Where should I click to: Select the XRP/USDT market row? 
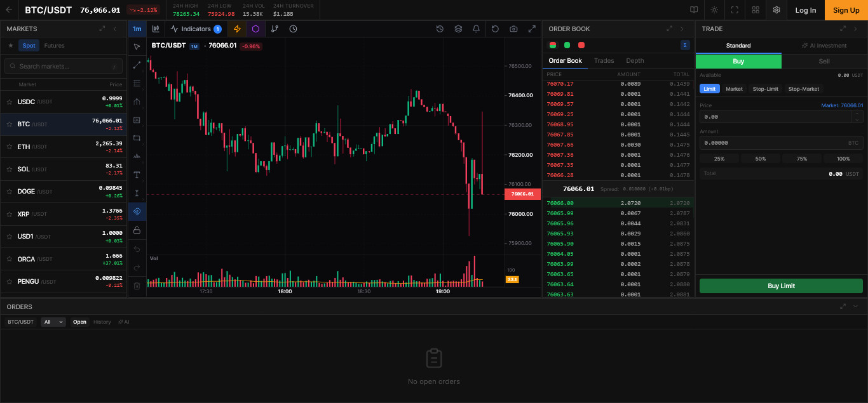(64, 214)
